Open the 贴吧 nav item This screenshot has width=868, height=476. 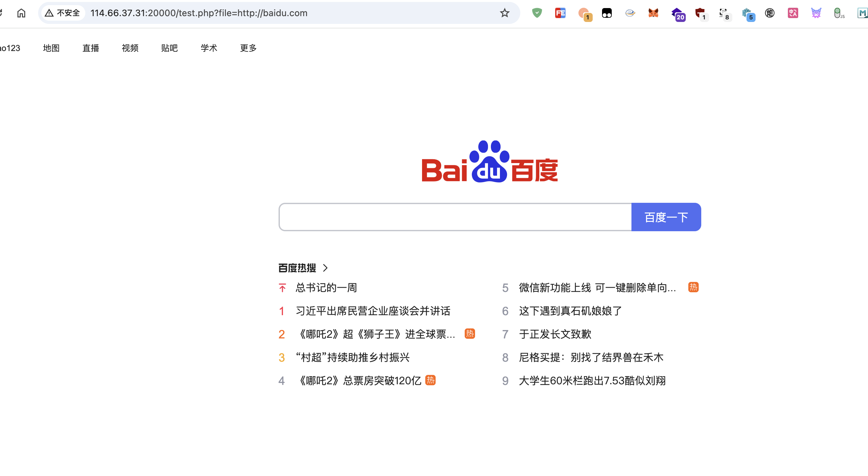pos(169,48)
